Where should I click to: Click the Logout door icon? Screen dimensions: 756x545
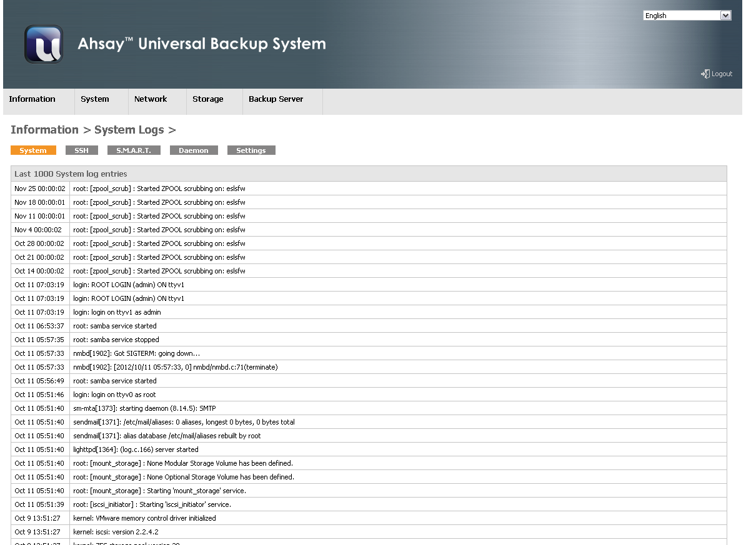705,74
